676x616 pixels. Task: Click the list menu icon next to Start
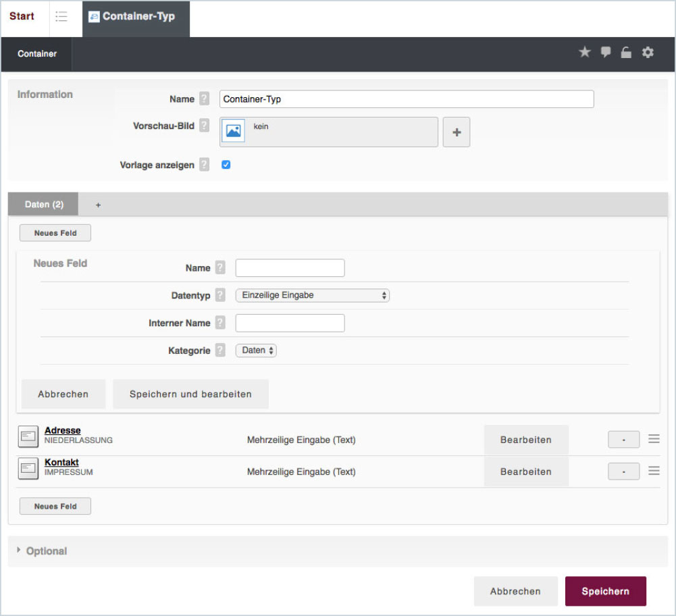[61, 16]
